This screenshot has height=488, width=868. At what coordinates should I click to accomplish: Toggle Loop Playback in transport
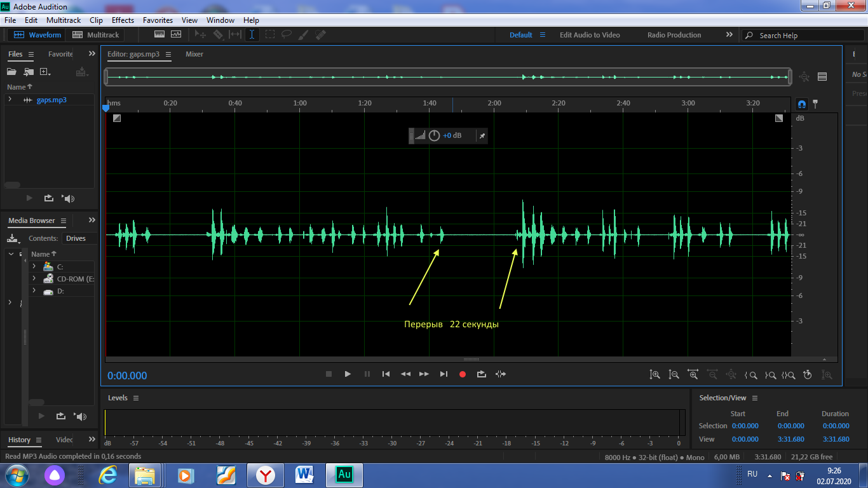482,374
